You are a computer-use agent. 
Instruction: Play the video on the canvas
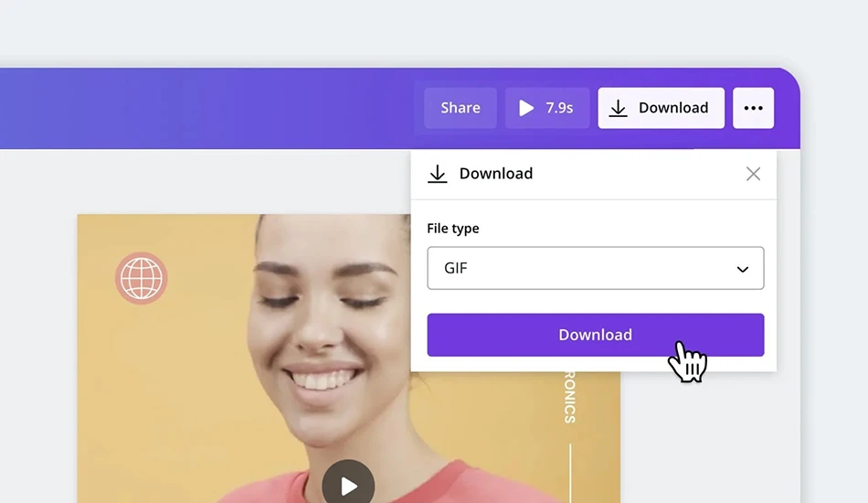[x=348, y=486]
